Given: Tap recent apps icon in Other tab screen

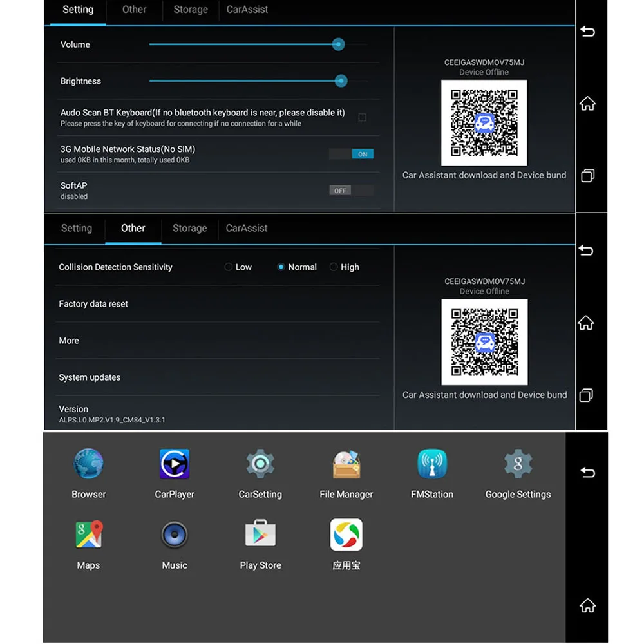Looking at the screenshot, I should (586, 395).
